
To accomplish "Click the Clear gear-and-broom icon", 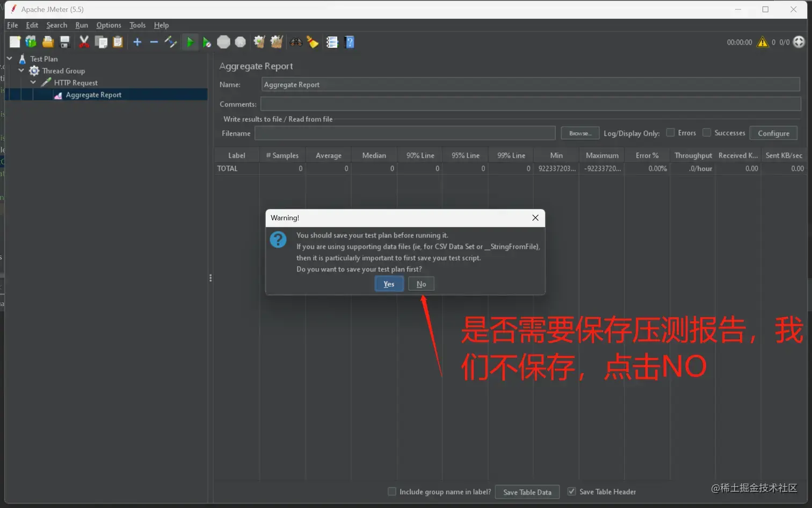I will click(259, 42).
